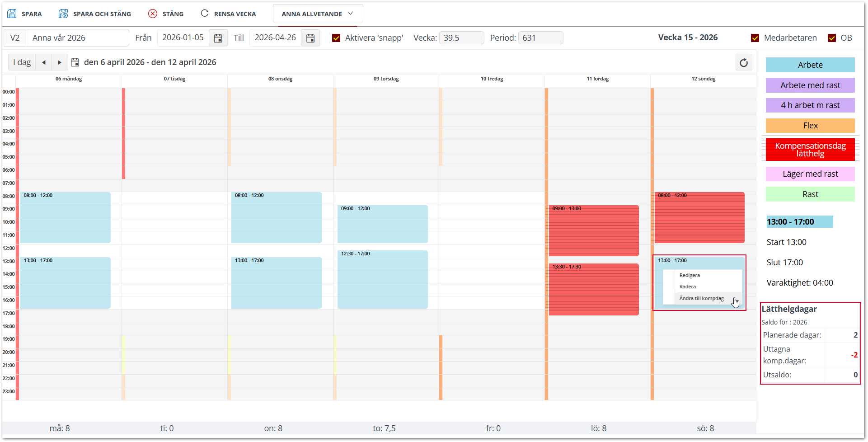Open the Anna Allvetande dropdown
This screenshot has height=442, width=868.
tap(318, 14)
